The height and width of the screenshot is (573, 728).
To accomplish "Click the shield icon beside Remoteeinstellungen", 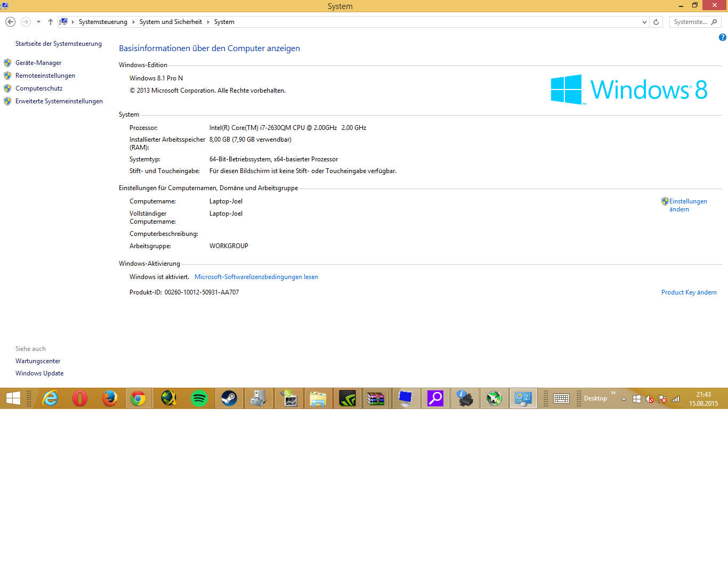I will [7, 76].
